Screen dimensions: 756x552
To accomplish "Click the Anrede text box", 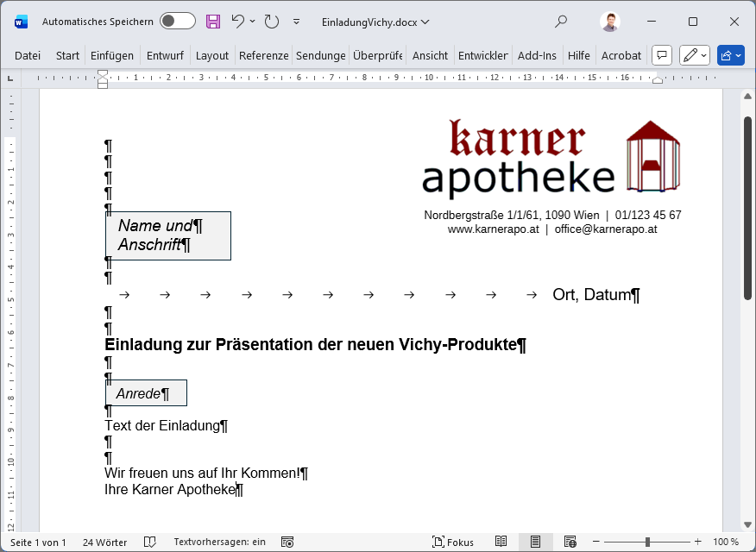I will coord(146,393).
